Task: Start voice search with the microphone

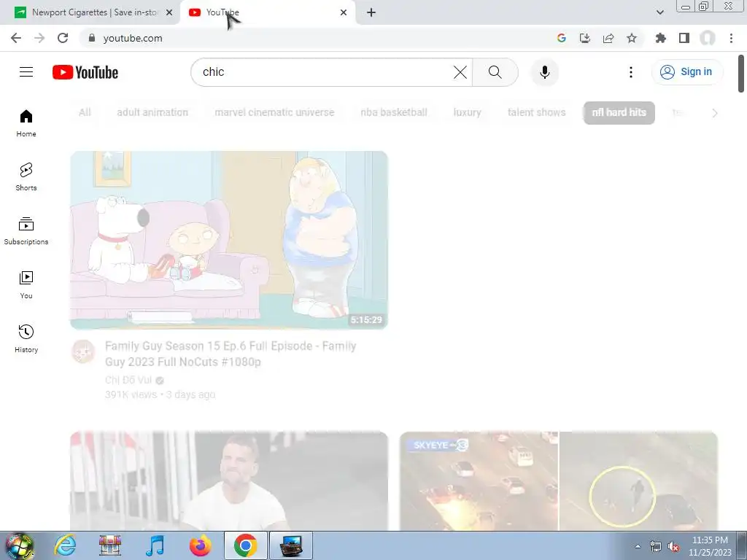Action: tap(544, 72)
